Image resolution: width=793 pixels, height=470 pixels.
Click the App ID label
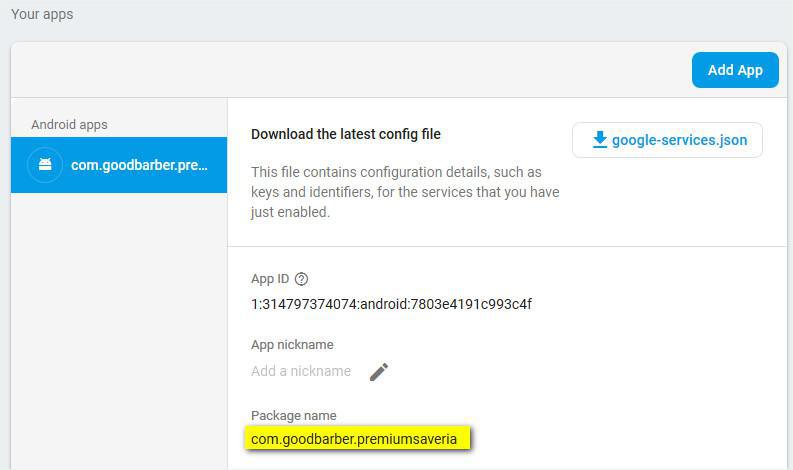coord(270,279)
